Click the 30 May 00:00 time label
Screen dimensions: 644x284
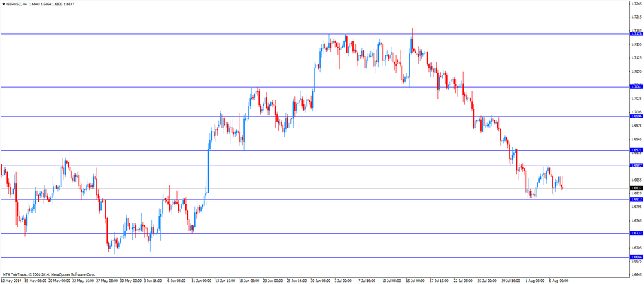[131, 281]
